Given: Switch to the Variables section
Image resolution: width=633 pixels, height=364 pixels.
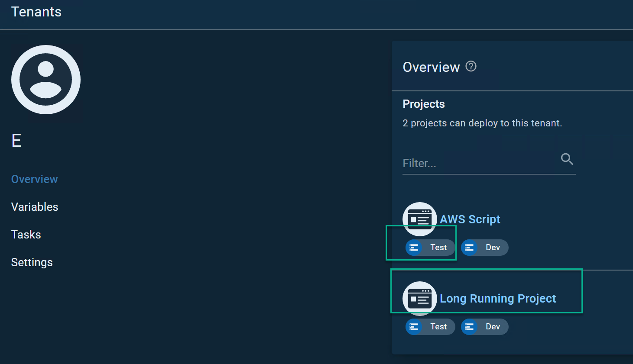Looking at the screenshot, I should [35, 206].
